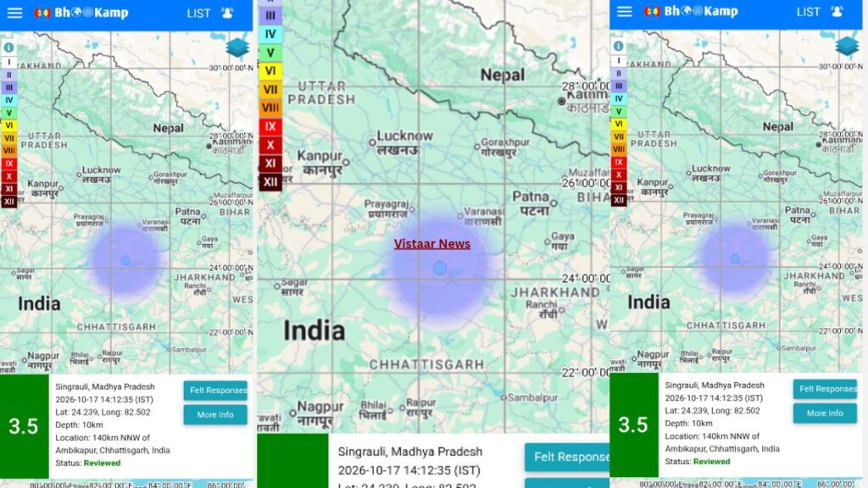Image resolution: width=868 pixels, height=488 pixels.
Task: Click intensity IX red swatch in left legend
Action: [8, 164]
